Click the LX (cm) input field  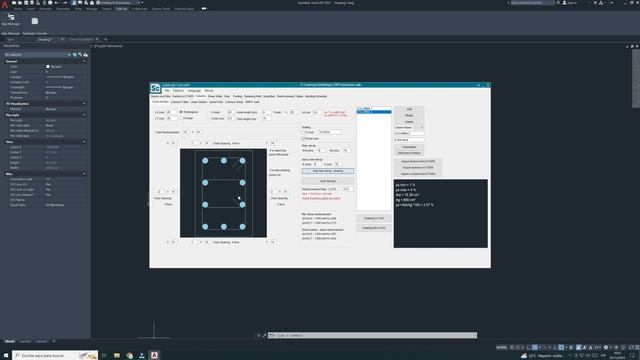click(171, 112)
